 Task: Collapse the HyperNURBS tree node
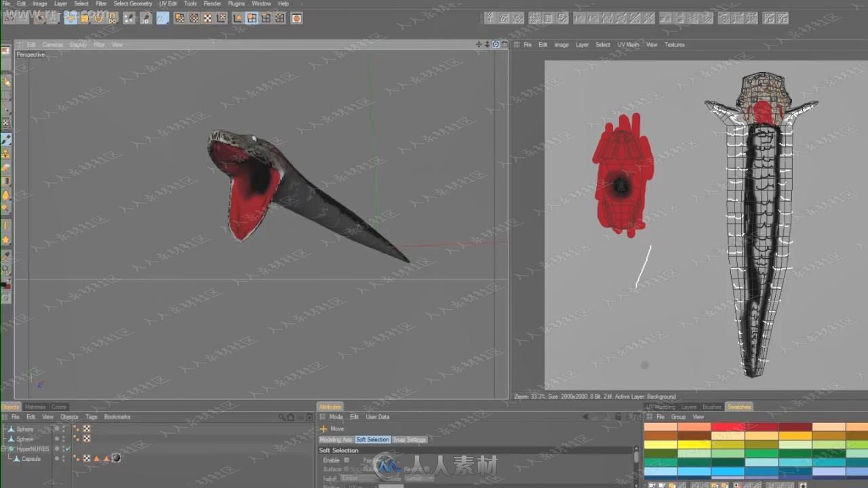click(x=4, y=449)
